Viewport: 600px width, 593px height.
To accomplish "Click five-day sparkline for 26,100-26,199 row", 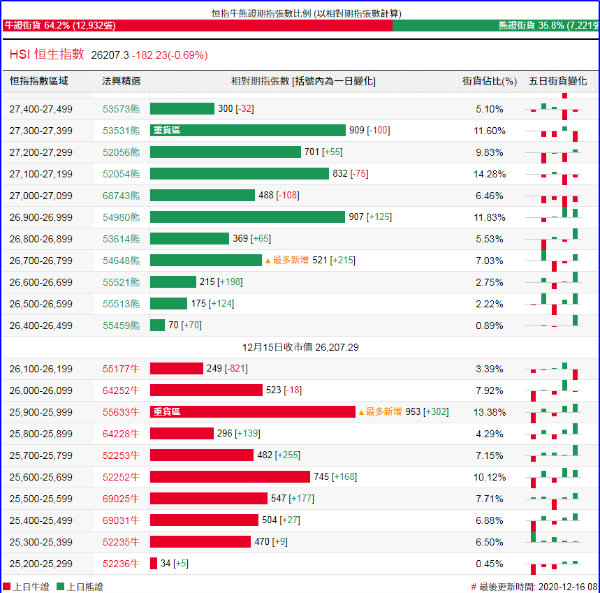I will click(553, 370).
